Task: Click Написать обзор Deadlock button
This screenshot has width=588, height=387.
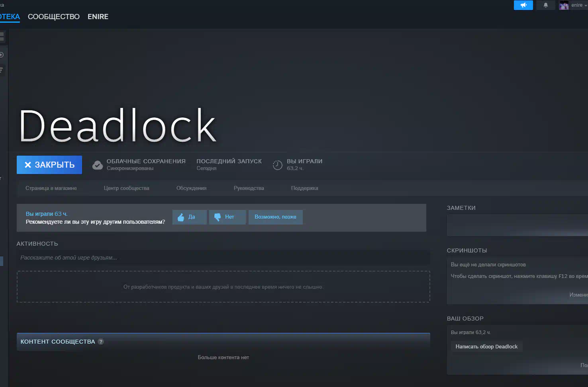Action: point(486,347)
